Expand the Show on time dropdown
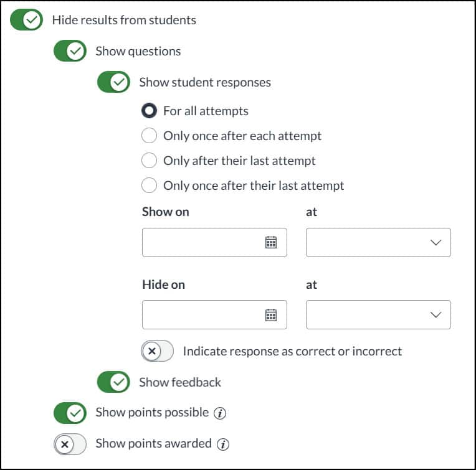476x470 pixels. pyautogui.click(x=378, y=243)
